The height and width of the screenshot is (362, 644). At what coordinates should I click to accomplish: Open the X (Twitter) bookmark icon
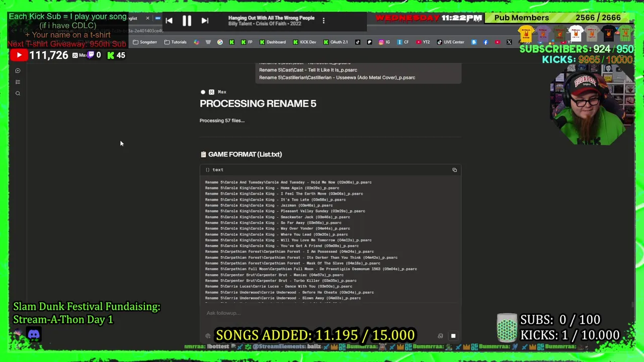point(509,42)
